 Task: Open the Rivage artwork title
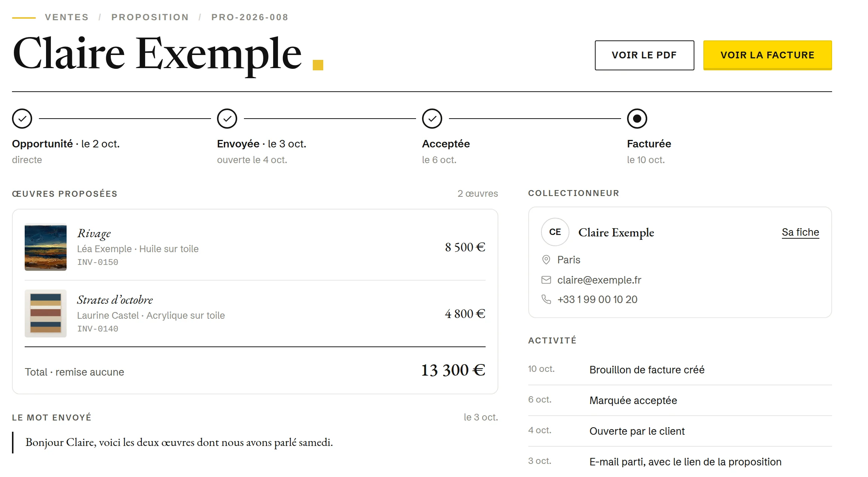point(94,233)
